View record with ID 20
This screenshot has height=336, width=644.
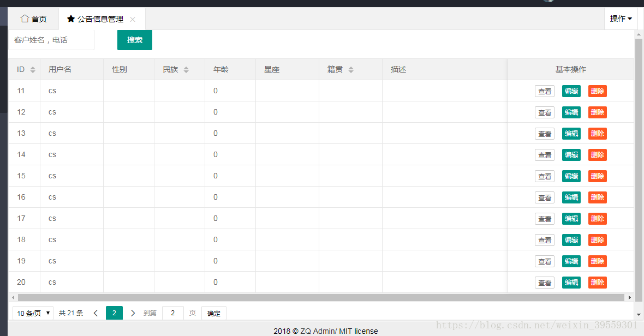[x=545, y=283]
